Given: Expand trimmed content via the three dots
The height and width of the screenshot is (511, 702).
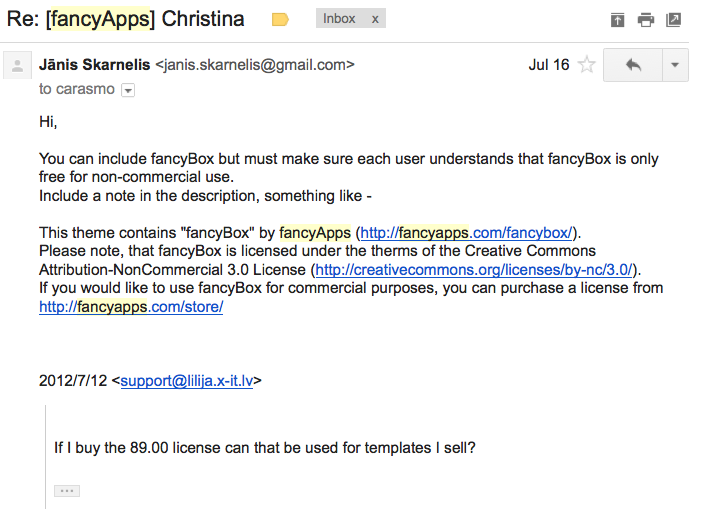Looking at the screenshot, I should pyautogui.click(x=66, y=491).
